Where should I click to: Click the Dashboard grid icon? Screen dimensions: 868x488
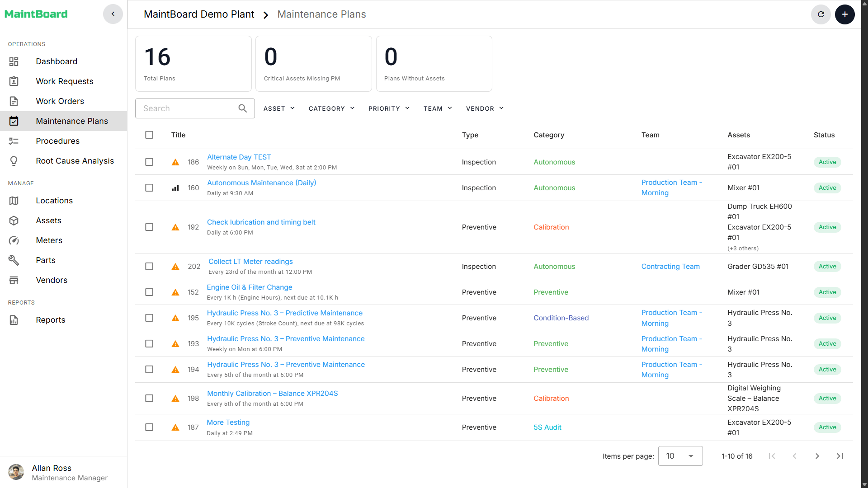[x=14, y=61]
